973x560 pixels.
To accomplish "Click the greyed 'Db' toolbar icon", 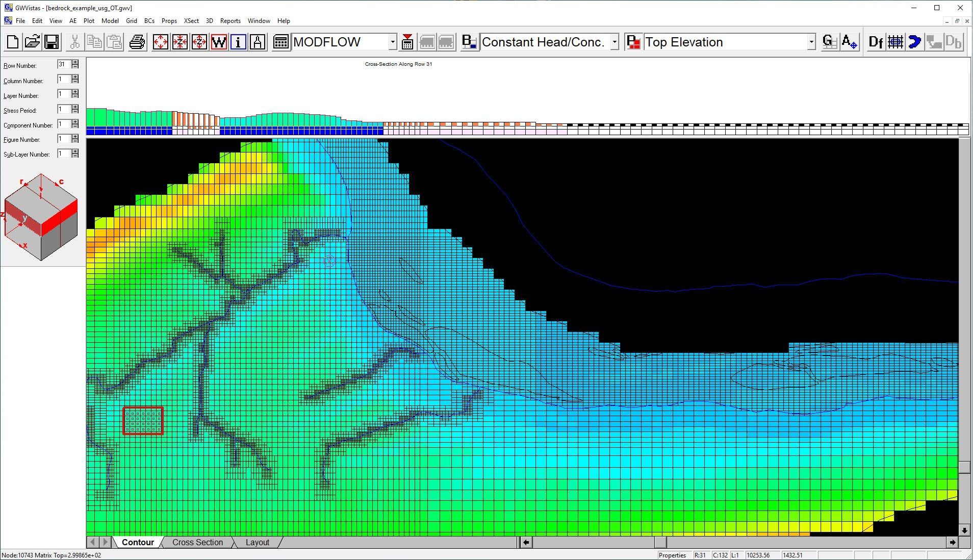I will point(953,42).
